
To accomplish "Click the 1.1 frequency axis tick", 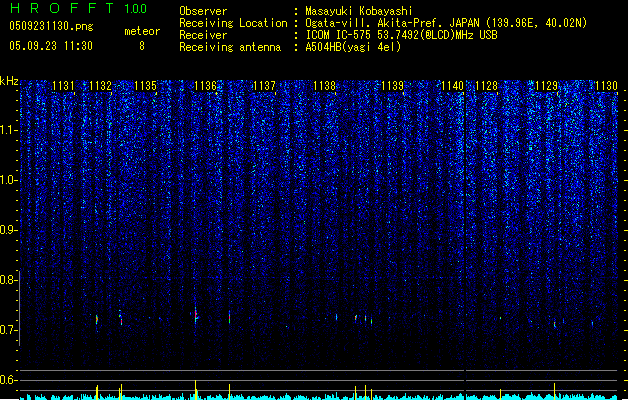I will (9, 130).
